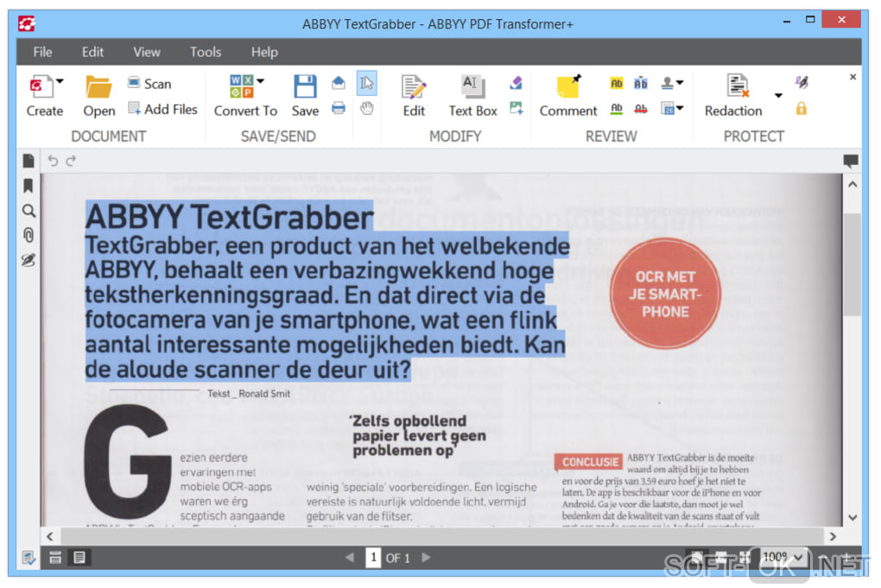The height and width of the screenshot is (588, 881).
Task: Open the View menu
Action: tap(146, 52)
